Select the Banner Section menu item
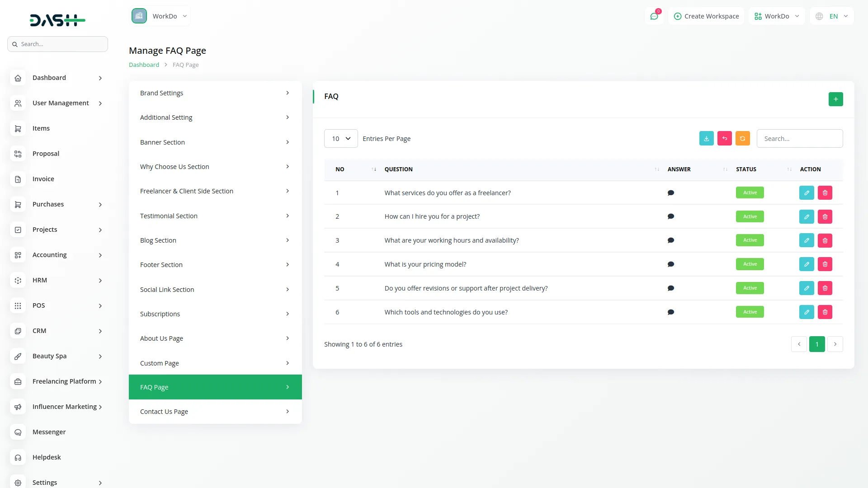 pyautogui.click(x=215, y=142)
